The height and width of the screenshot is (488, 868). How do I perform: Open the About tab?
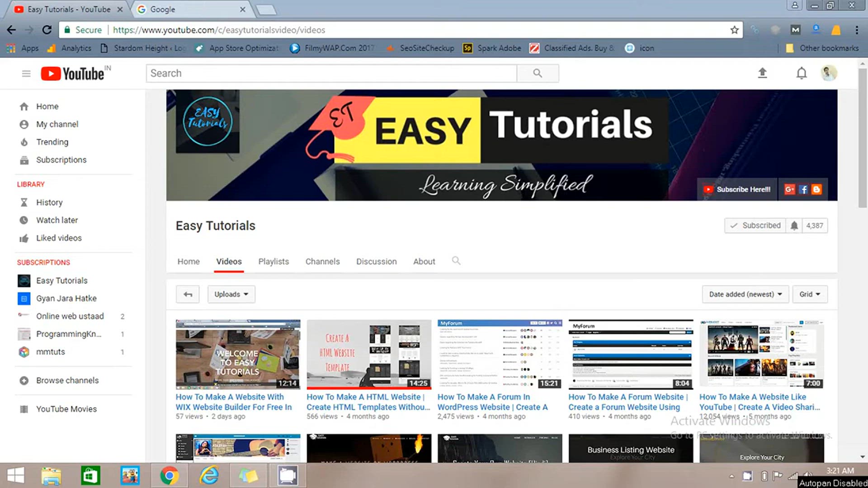[x=424, y=262]
